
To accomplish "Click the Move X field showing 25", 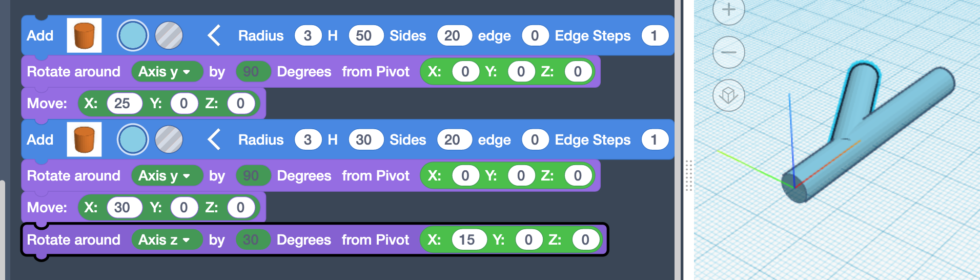I will pyautogui.click(x=122, y=104).
